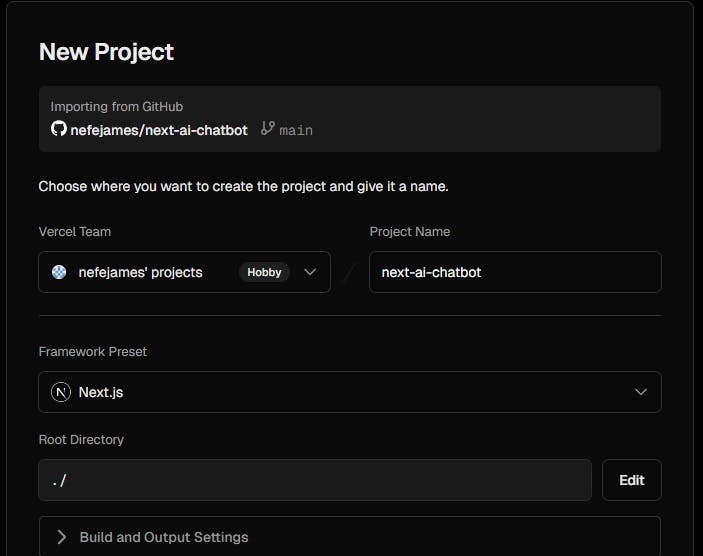Image resolution: width=703 pixels, height=556 pixels.
Task: Click the Root Directory path field
Action: tap(315, 480)
